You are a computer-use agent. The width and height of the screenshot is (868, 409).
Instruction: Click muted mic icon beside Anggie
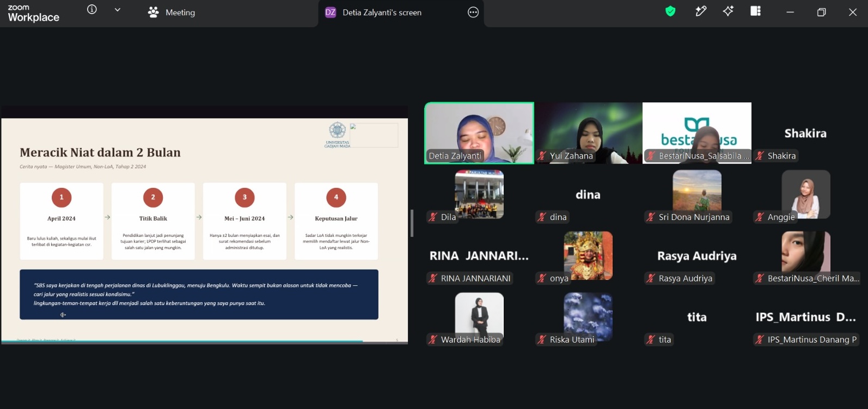click(760, 217)
